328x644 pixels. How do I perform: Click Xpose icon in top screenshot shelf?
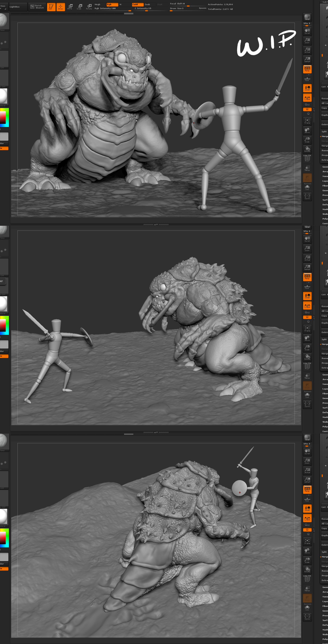[307, 196]
